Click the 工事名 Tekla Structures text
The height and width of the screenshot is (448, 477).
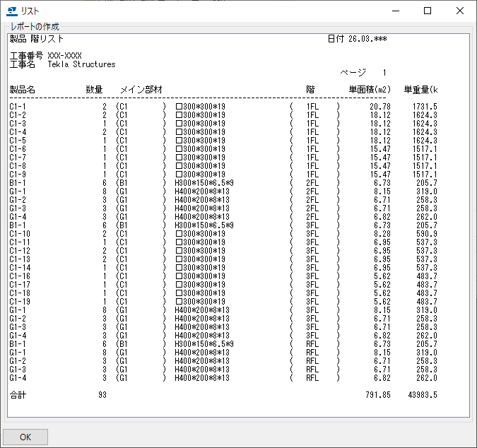[62, 64]
